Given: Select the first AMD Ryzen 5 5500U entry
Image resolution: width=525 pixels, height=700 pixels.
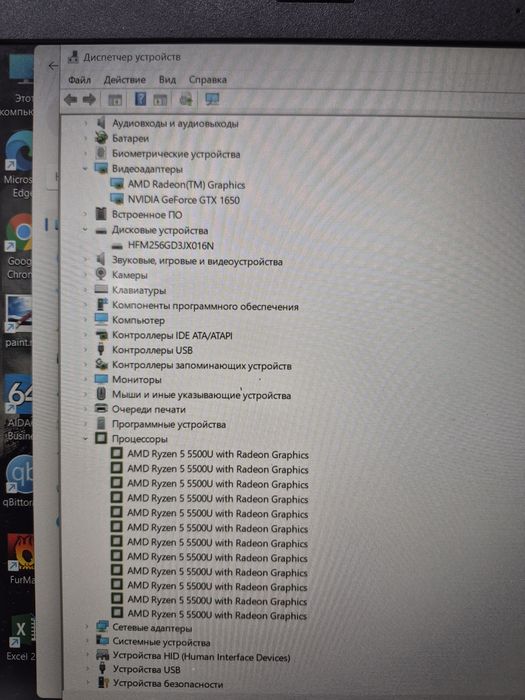Looking at the screenshot, I should click(218, 454).
